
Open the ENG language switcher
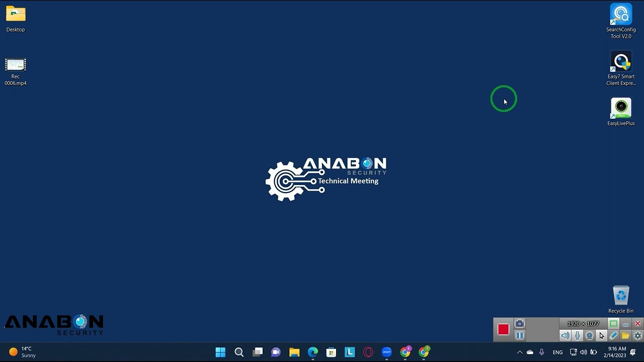point(557,352)
